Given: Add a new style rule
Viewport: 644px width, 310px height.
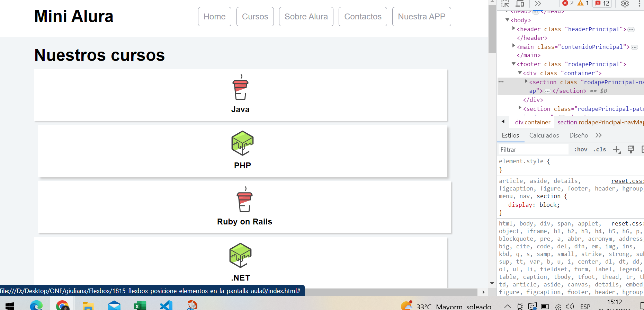Looking at the screenshot, I should pyautogui.click(x=617, y=150).
